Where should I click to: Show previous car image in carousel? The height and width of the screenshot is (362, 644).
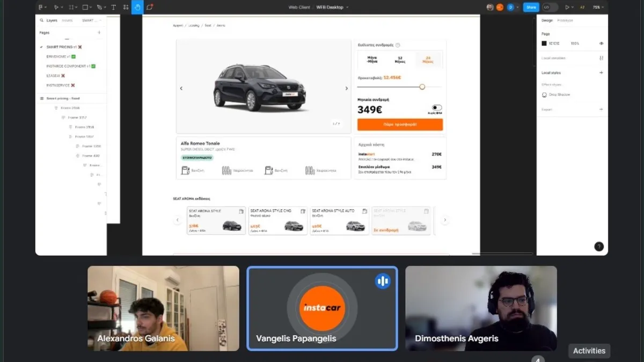click(x=181, y=88)
